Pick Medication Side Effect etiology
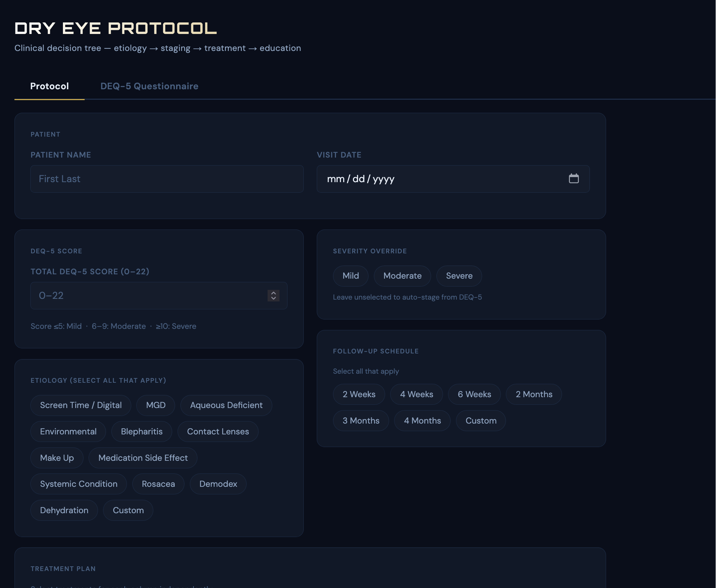Screen dimensions: 716x588 143,458
